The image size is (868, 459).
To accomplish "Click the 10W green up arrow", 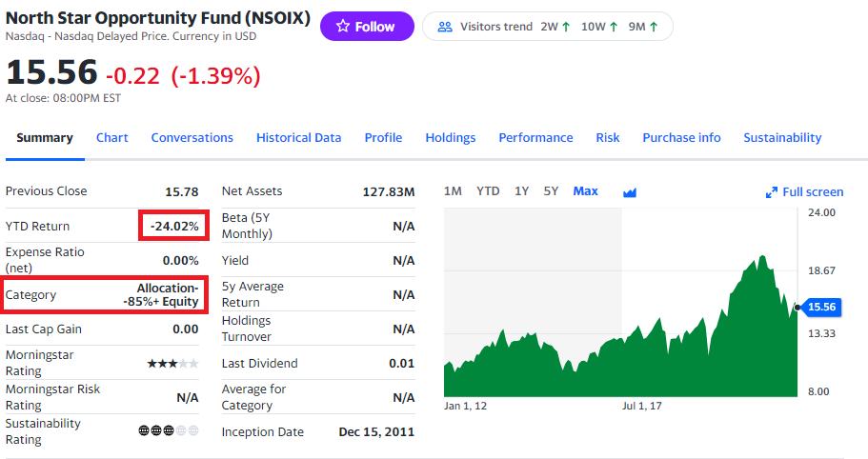I will pos(614,27).
